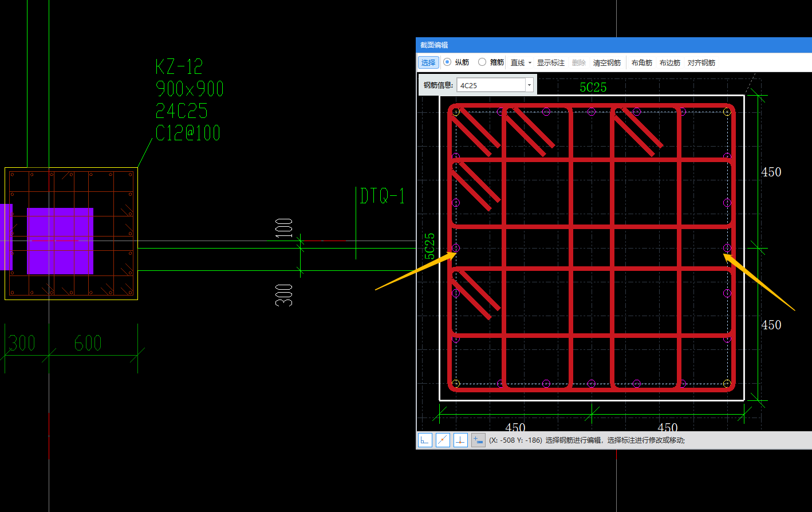Expand the 钢筋信息 combo box arrow

(x=529, y=85)
